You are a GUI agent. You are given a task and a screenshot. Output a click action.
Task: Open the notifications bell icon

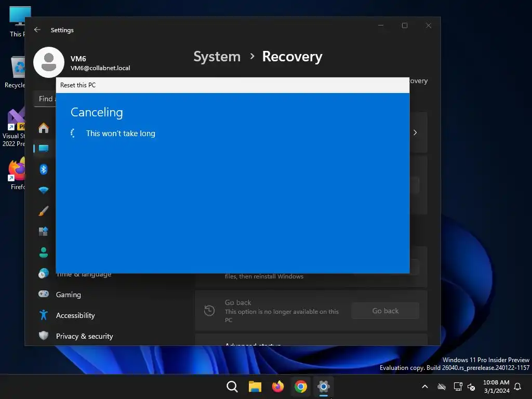point(517,387)
